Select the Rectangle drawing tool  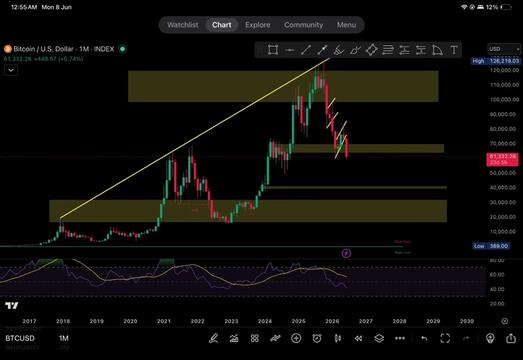(x=273, y=50)
